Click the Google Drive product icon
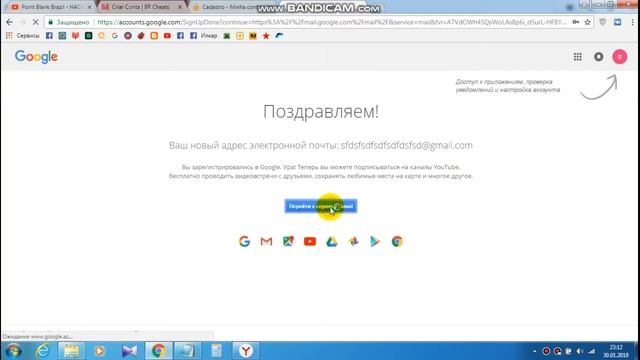 (332, 241)
